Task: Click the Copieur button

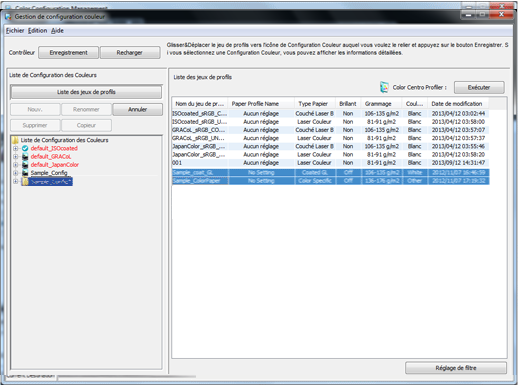Action: (x=86, y=125)
